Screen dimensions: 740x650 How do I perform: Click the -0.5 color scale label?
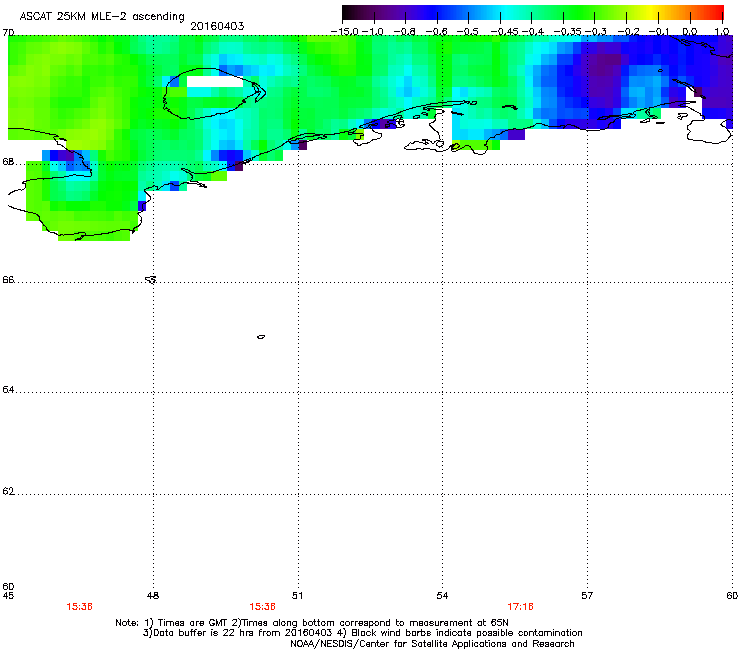(x=468, y=32)
